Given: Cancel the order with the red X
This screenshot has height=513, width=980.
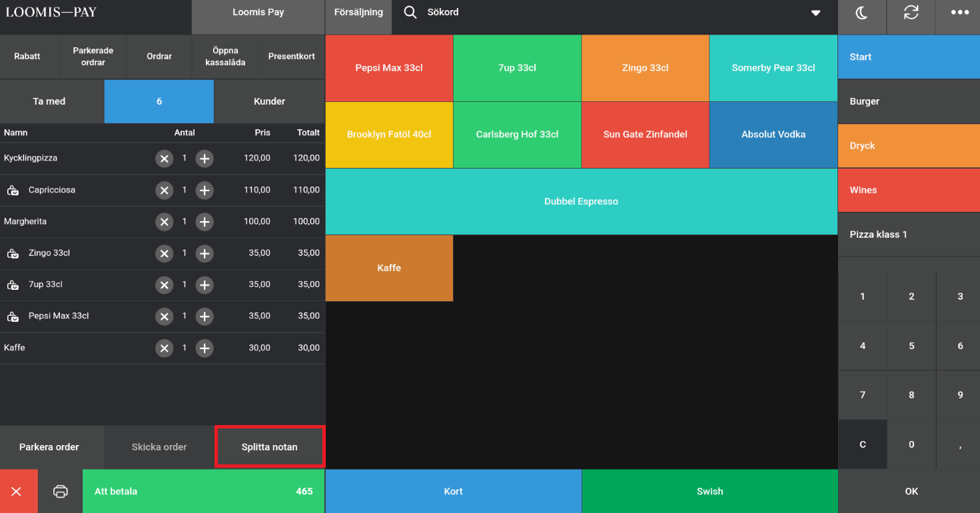Looking at the screenshot, I should [17, 492].
